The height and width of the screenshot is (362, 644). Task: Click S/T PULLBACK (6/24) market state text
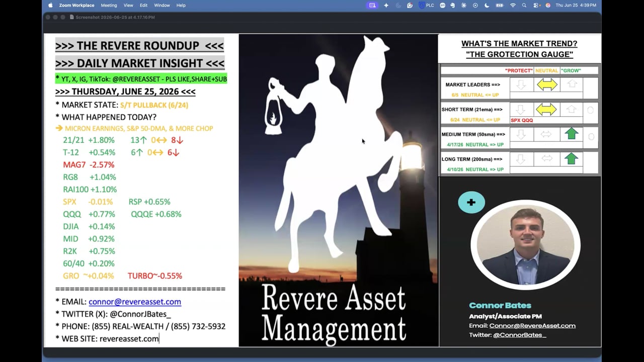coord(154,105)
